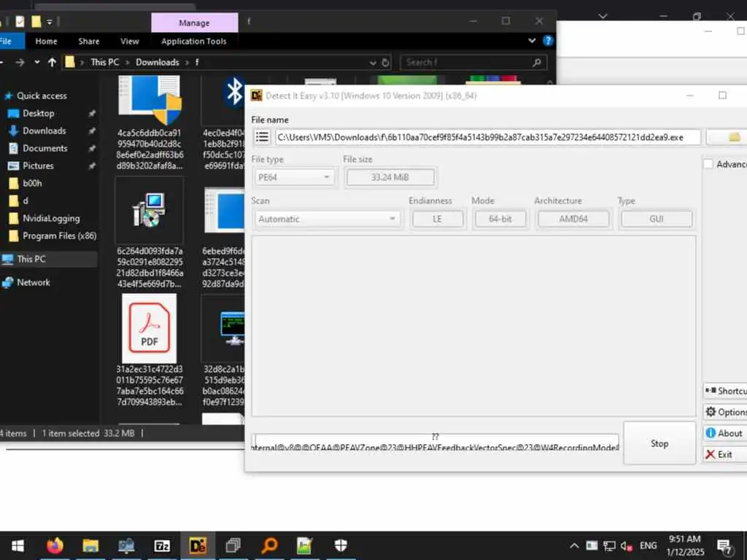This screenshot has height=560, width=747.
Task: Select Network in navigation pane
Action: pyautogui.click(x=33, y=282)
